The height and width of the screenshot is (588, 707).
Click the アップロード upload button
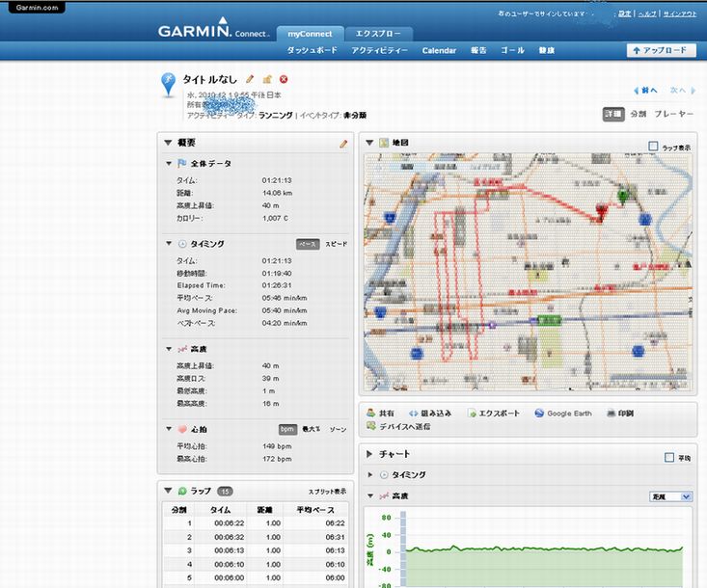click(661, 50)
